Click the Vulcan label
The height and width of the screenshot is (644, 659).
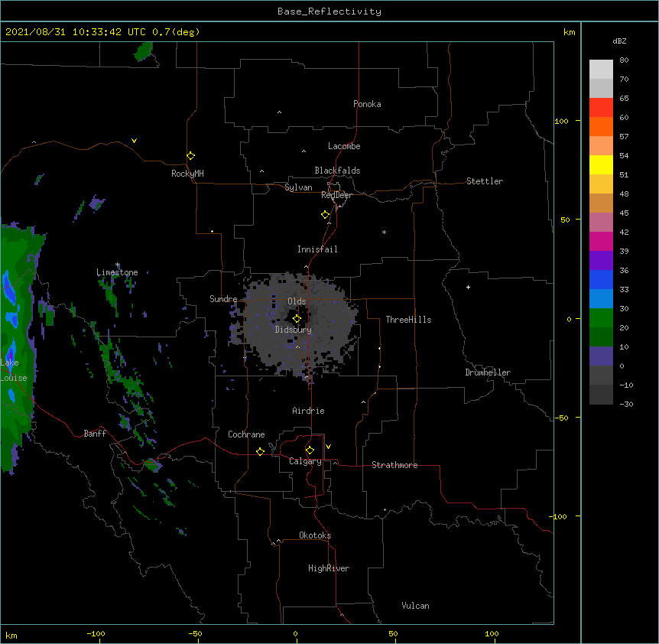click(415, 606)
